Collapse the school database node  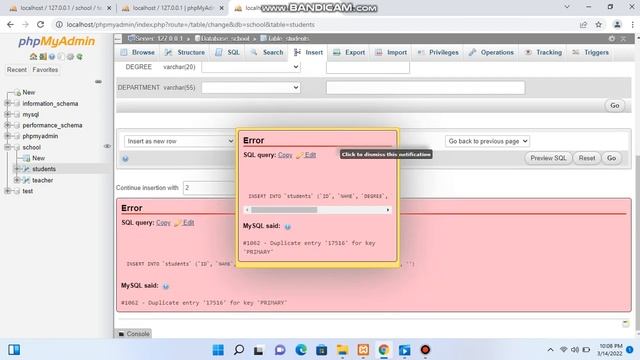pyautogui.click(x=7, y=147)
